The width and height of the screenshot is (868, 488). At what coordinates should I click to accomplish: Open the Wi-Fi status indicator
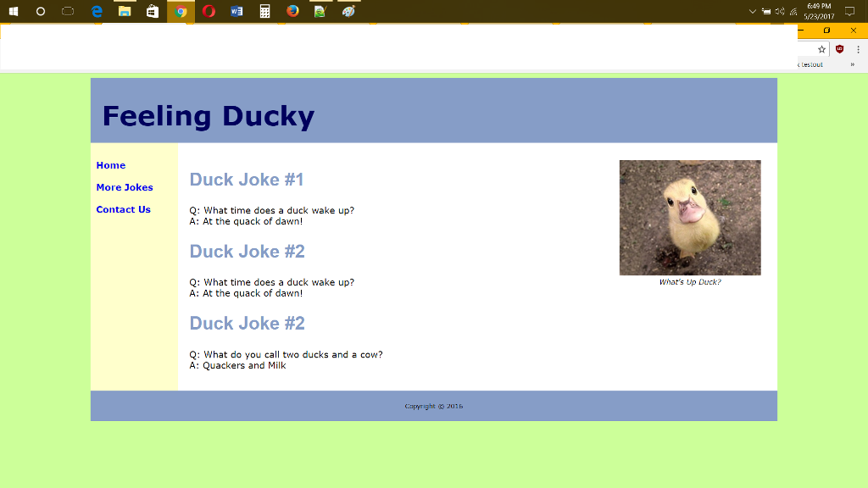coord(792,12)
